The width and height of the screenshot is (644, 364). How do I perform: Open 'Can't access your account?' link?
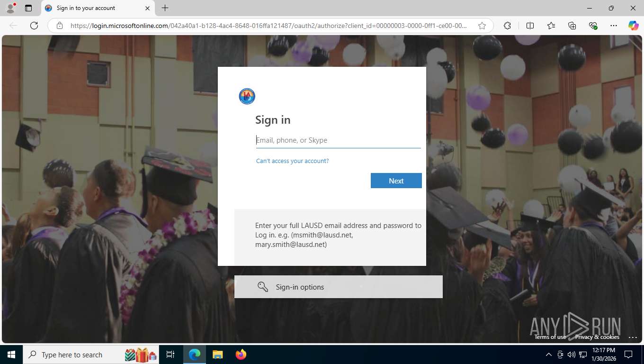point(292,161)
